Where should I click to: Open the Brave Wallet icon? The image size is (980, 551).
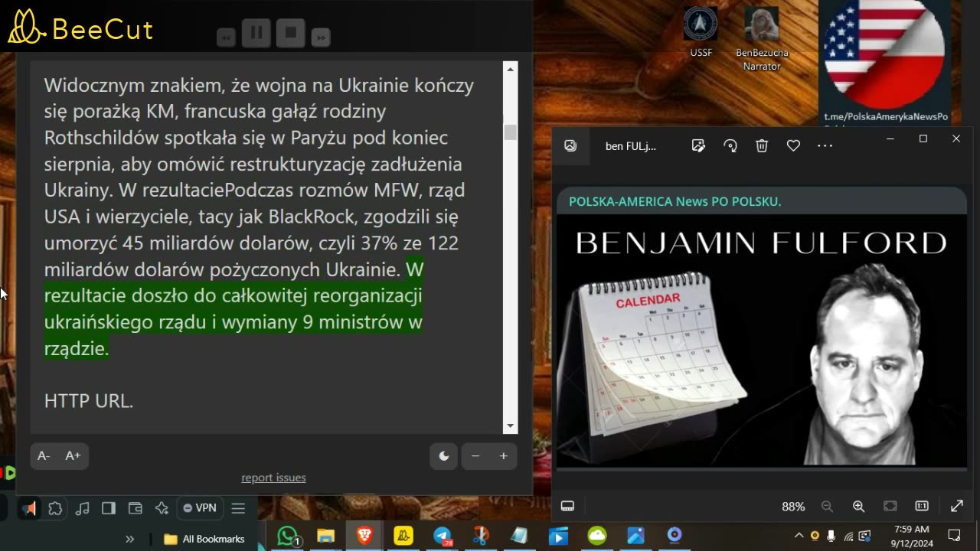(x=136, y=508)
